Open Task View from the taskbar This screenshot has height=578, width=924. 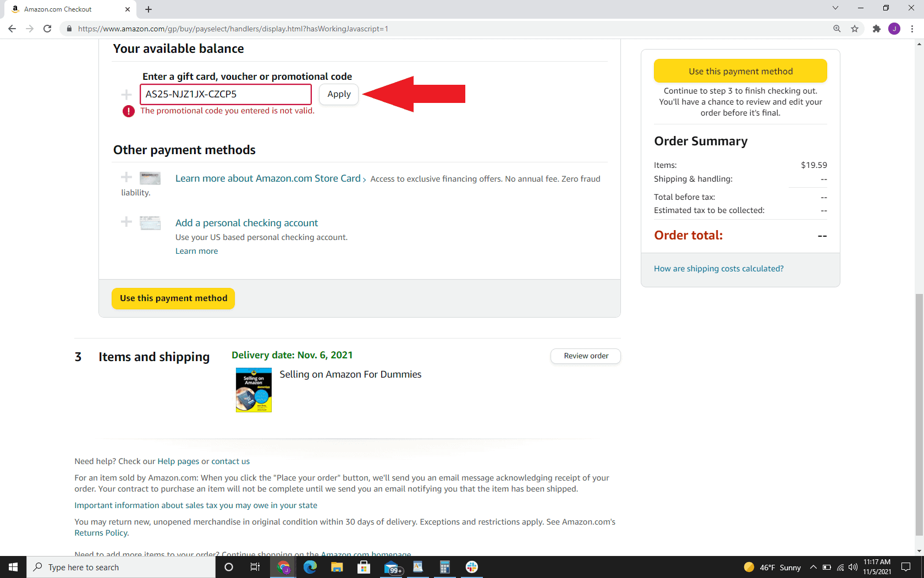(x=255, y=567)
